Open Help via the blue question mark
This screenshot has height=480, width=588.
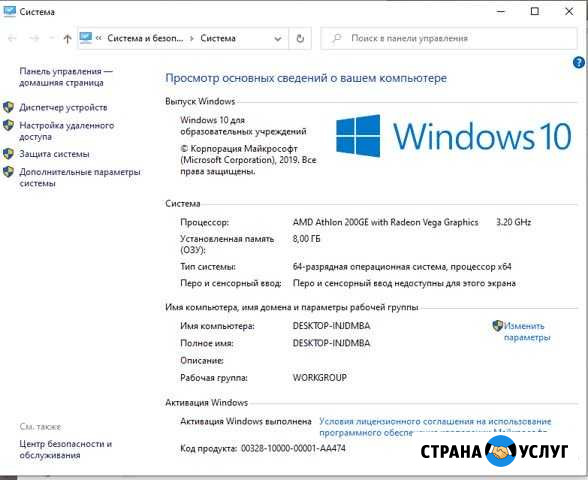[x=579, y=62]
